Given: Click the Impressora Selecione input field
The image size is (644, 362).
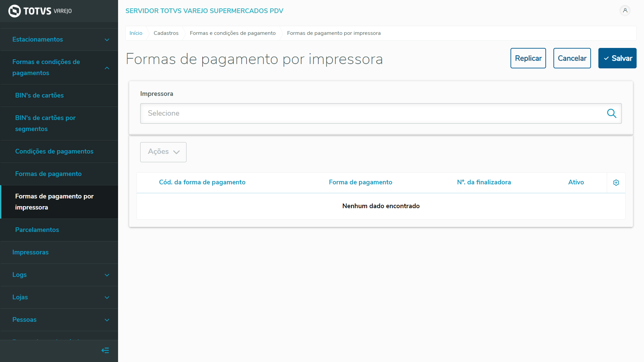Looking at the screenshot, I should click(372, 113).
